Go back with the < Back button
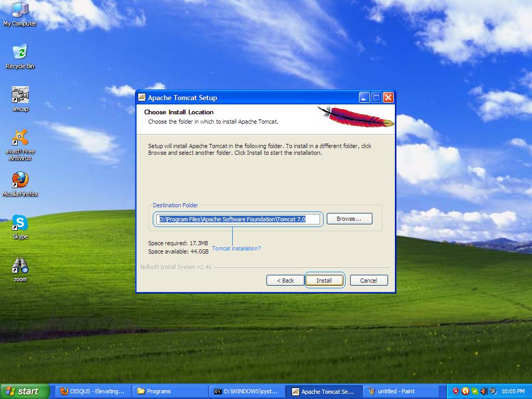This screenshot has height=399, width=532. [x=285, y=280]
